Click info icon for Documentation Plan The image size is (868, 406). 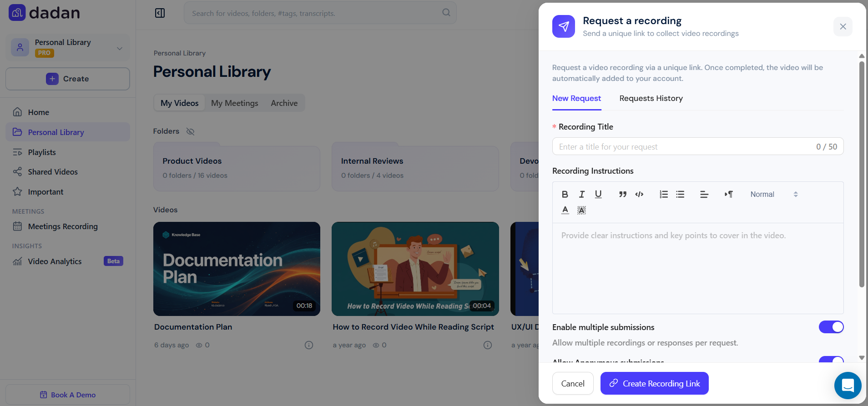(309, 345)
